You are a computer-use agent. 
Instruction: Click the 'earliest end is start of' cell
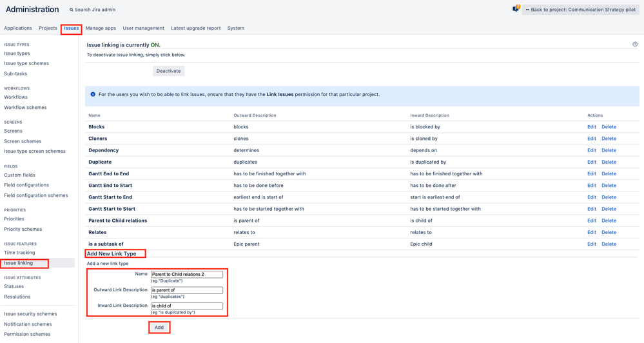tap(259, 197)
